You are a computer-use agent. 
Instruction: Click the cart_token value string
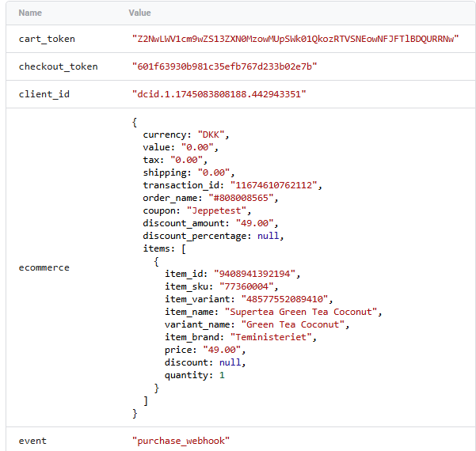coord(295,39)
